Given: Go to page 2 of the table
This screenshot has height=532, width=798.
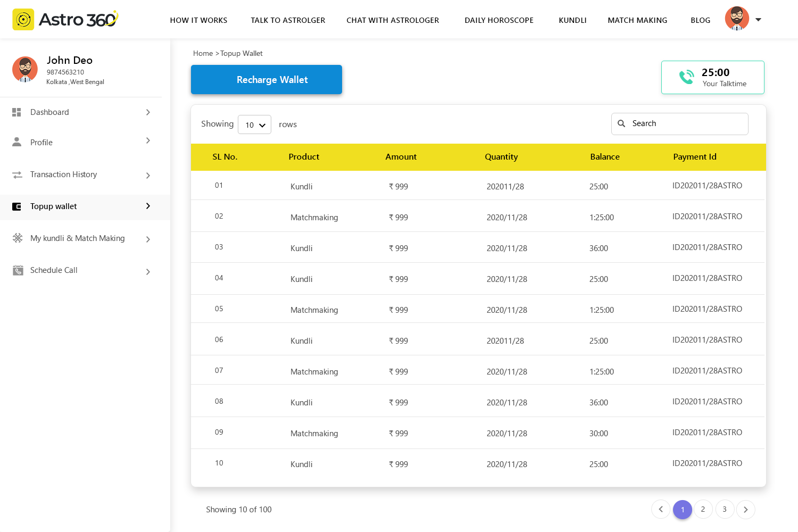Looking at the screenshot, I should pyautogui.click(x=703, y=509).
